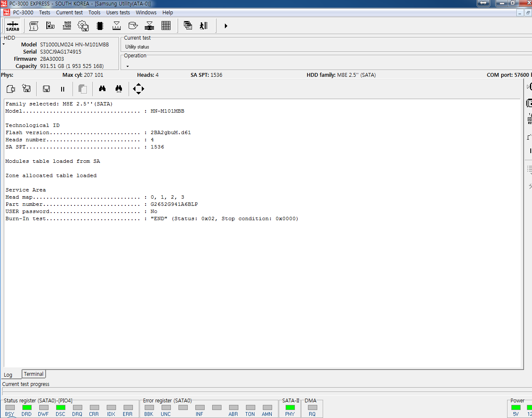Image resolution: width=532 pixels, height=418 pixels.
Task: Click the log settings gear-document icon
Action: (x=11, y=89)
